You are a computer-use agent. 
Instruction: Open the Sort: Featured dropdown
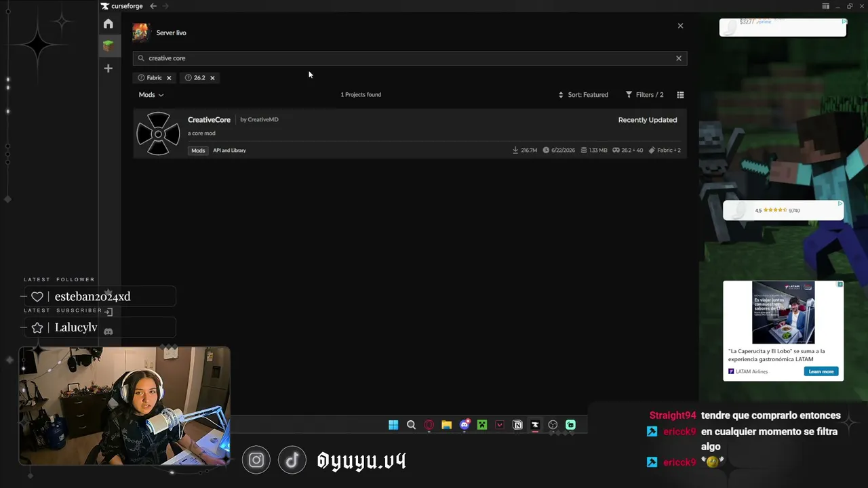(x=583, y=95)
